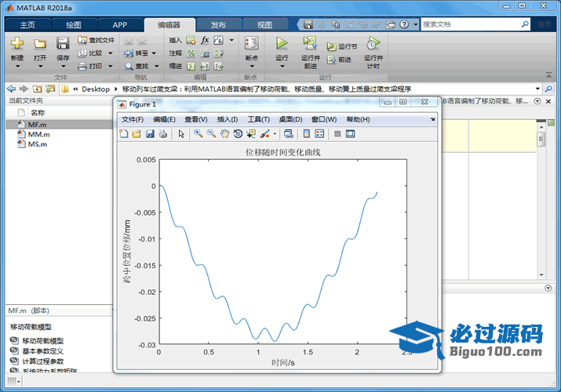Toggle the pan hand tool
561x392 pixels.
224,133
